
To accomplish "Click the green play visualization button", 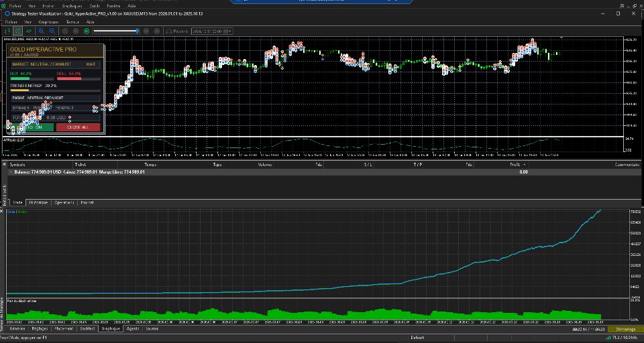I will click(x=87, y=31).
